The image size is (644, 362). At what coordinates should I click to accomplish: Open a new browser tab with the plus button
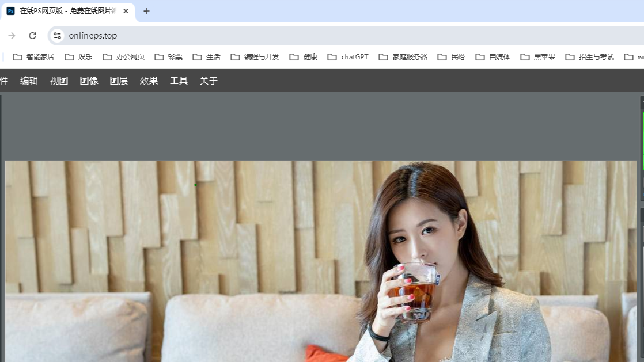[x=147, y=10]
